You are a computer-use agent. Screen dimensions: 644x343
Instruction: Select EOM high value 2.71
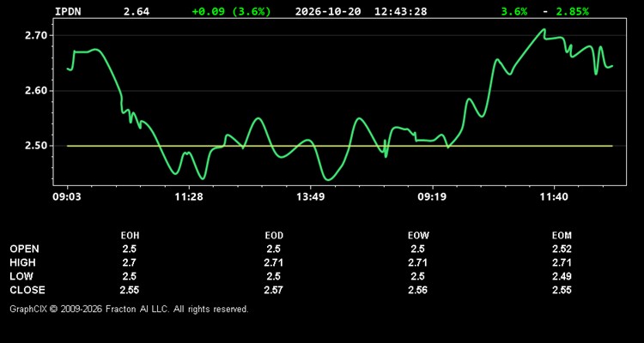pyautogui.click(x=562, y=262)
